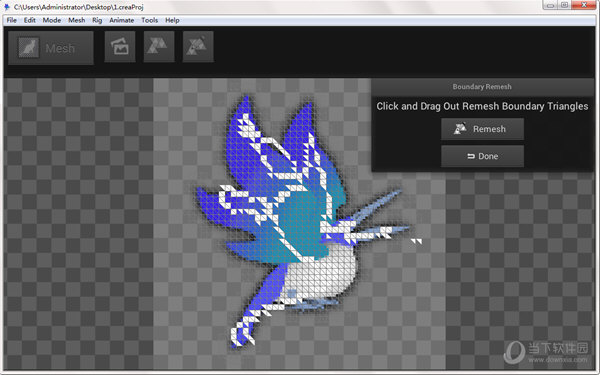Choose the triangle mesh generation toolbar icon
The height and width of the screenshot is (375, 600).
159,47
